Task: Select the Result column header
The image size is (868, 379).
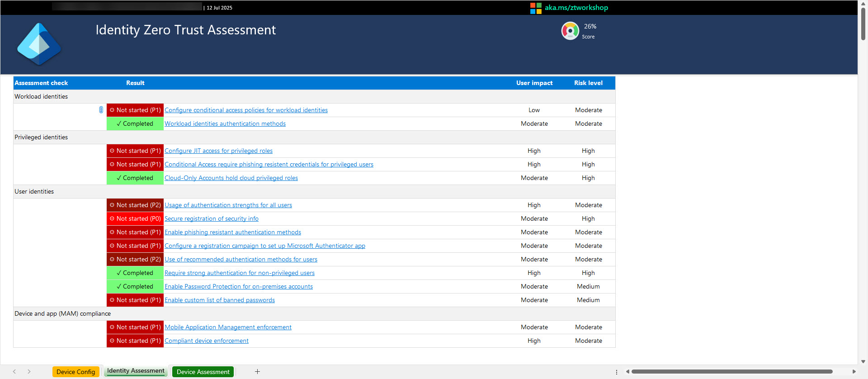Action: pyautogui.click(x=135, y=83)
